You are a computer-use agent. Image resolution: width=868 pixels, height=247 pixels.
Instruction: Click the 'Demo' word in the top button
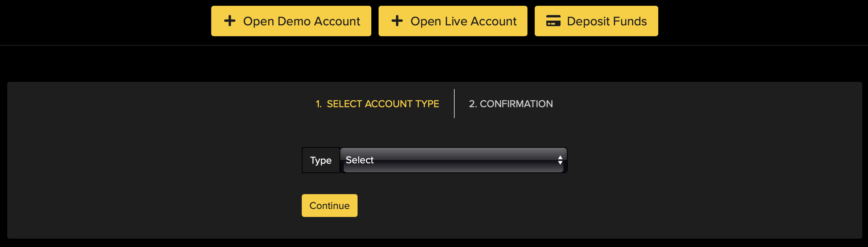pyautogui.click(x=294, y=21)
